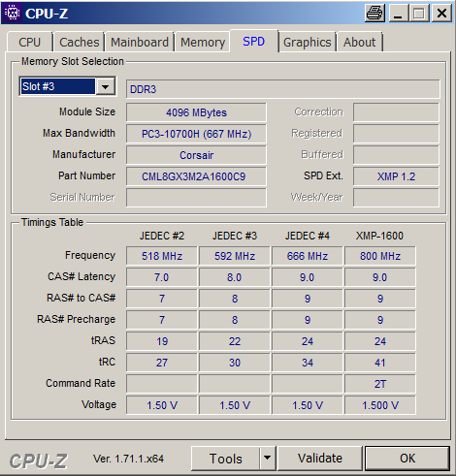Click the 666 MHz frequency cell
This screenshot has height=476, width=456.
point(308,256)
